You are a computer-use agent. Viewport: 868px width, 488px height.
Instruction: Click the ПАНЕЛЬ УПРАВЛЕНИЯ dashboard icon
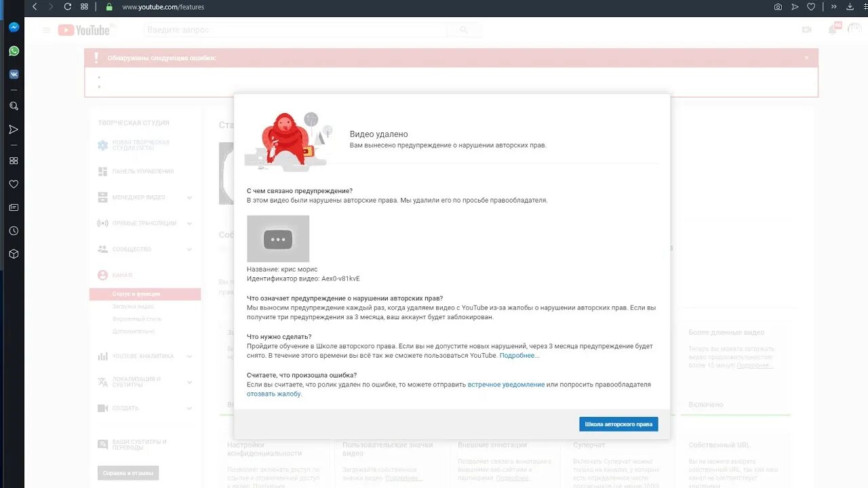pyautogui.click(x=102, y=171)
